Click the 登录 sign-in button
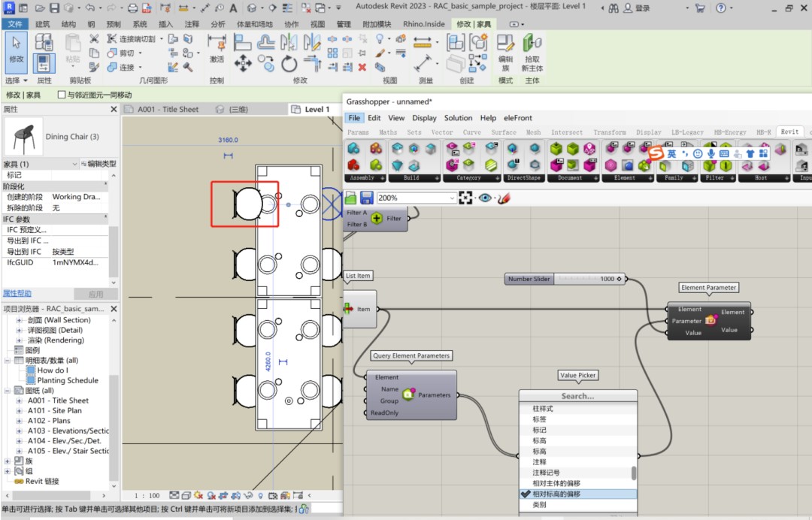The image size is (812, 520). click(637, 8)
